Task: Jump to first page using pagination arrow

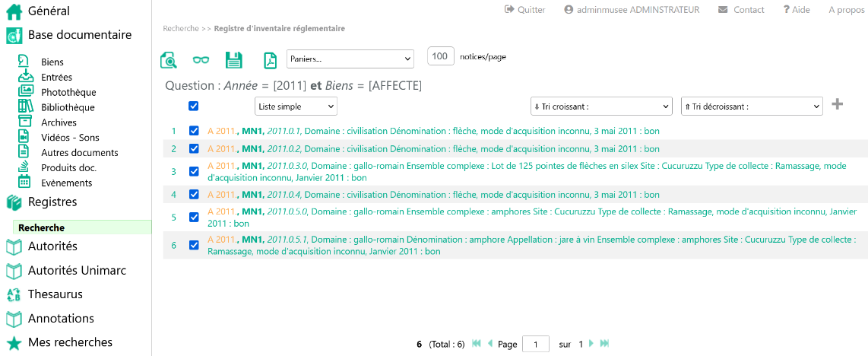Action: click(x=477, y=344)
